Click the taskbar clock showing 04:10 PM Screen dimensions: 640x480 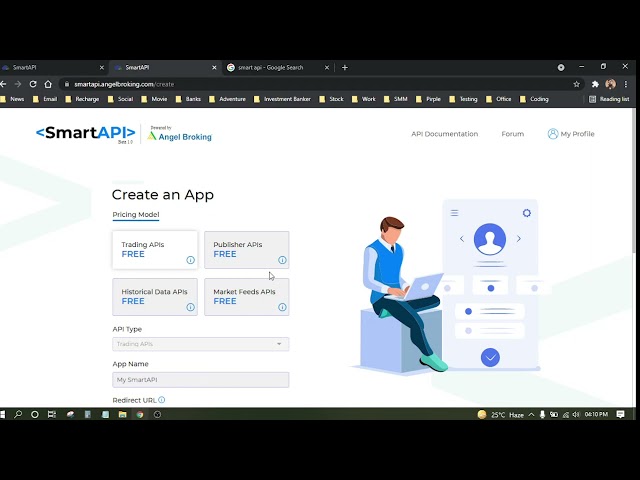pos(596,414)
